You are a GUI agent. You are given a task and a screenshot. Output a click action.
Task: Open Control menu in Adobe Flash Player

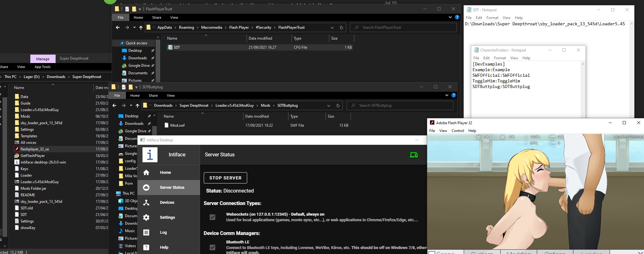tap(458, 131)
